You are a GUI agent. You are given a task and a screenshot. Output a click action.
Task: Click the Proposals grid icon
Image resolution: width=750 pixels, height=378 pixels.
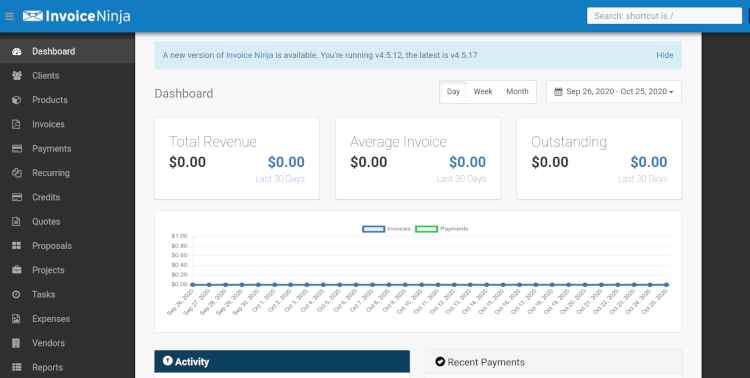click(17, 246)
